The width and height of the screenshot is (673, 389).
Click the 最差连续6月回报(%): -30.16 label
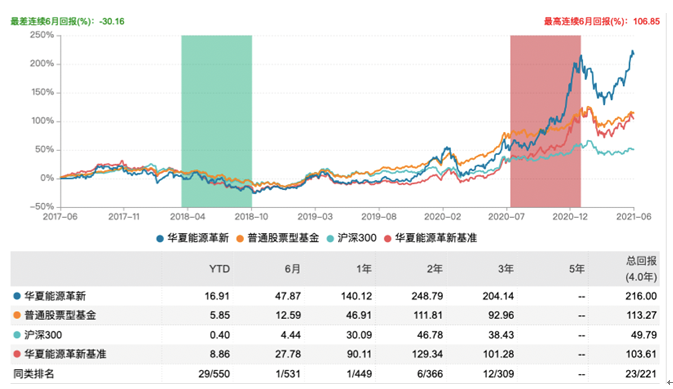point(67,21)
